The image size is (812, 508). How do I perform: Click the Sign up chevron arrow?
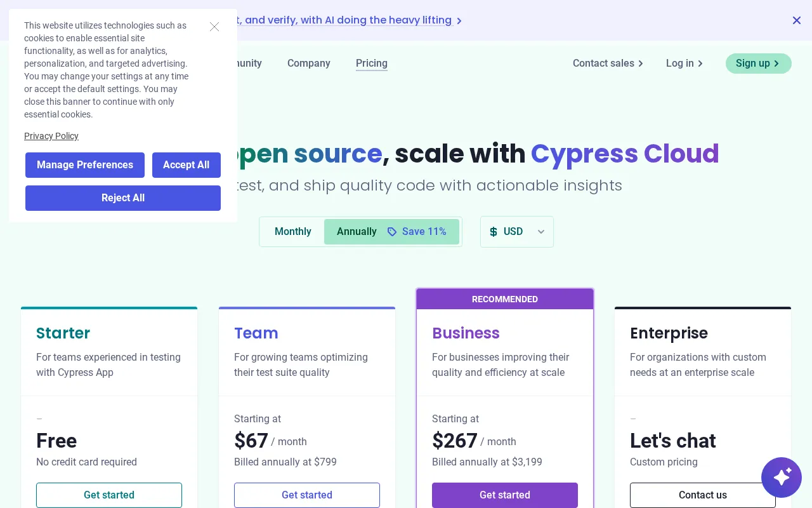776,63
